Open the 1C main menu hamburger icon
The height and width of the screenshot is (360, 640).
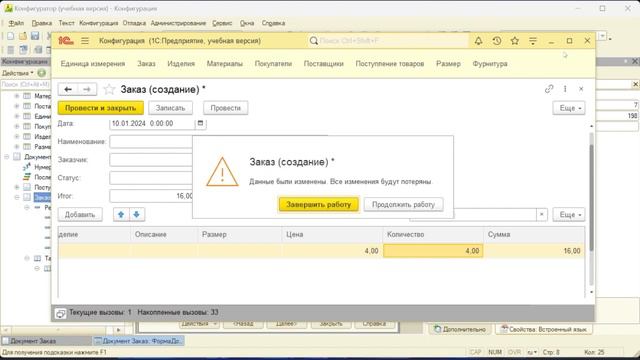click(x=85, y=41)
